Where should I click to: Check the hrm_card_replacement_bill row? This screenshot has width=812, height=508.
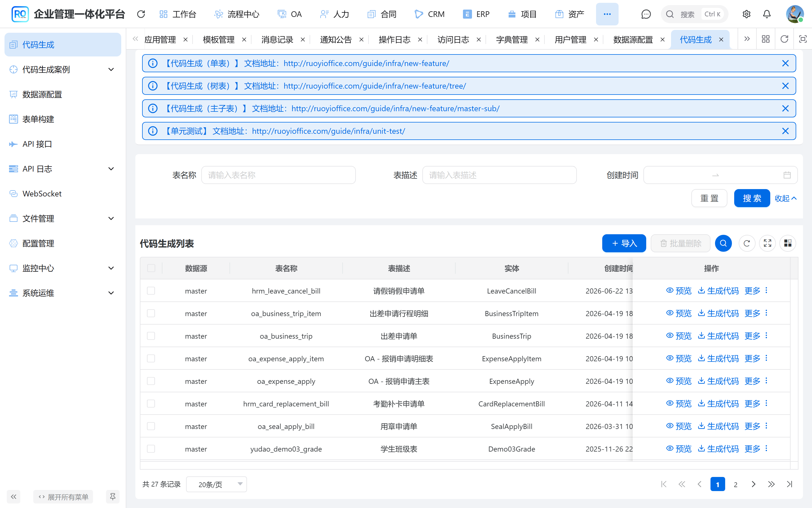click(x=151, y=404)
